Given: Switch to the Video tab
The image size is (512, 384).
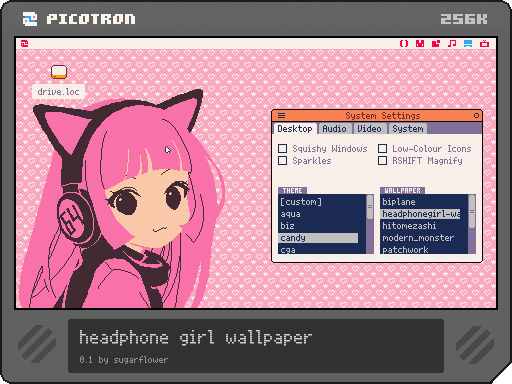Looking at the screenshot, I should 369,129.
